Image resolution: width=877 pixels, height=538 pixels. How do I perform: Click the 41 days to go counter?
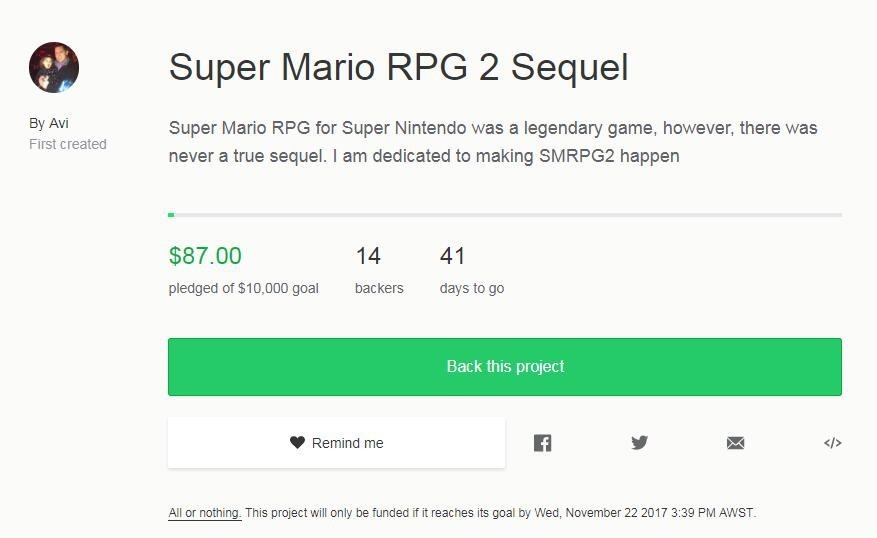[452, 256]
